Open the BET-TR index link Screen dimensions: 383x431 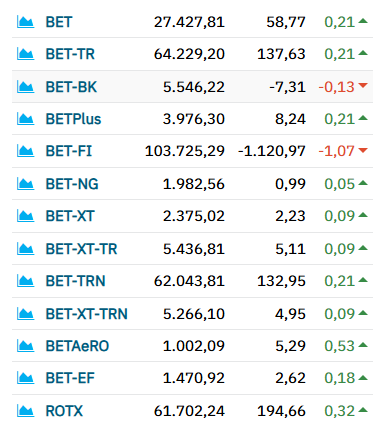(70, 54)
